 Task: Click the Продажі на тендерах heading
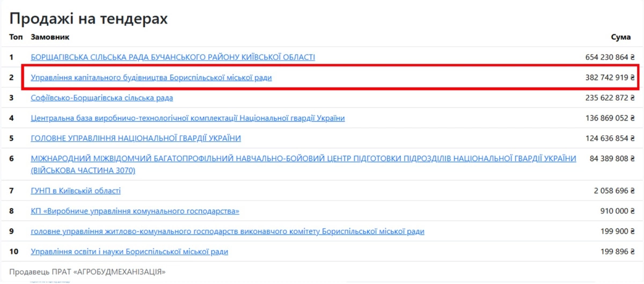tap(89, 18)
